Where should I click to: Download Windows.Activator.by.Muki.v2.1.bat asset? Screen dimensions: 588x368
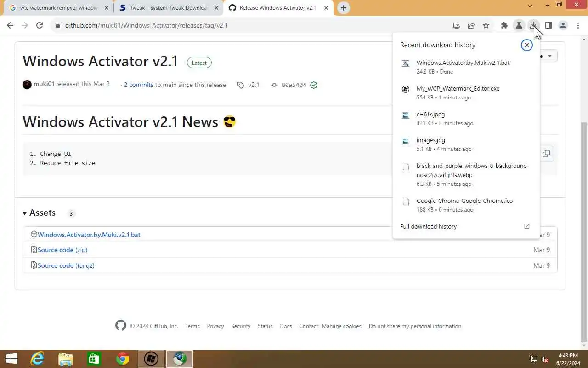[x=89, y=235]
